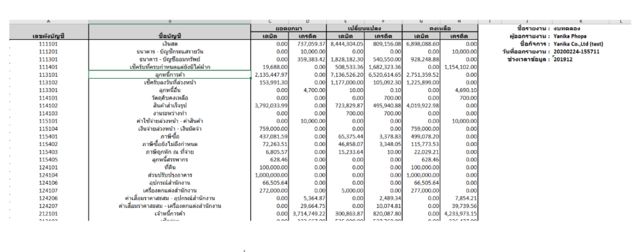
Task: Click account code 212101
Action: (x=48, y=214)
